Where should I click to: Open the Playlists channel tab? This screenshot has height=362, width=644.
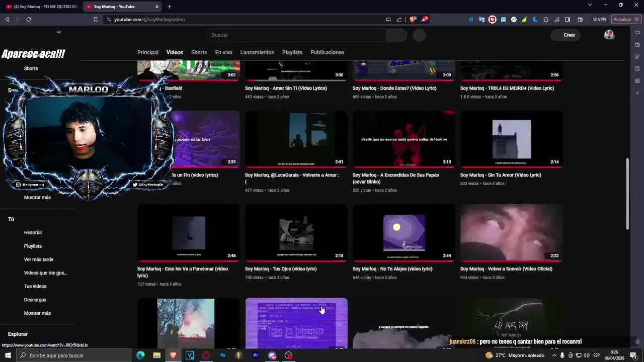(x=292, y=52)
